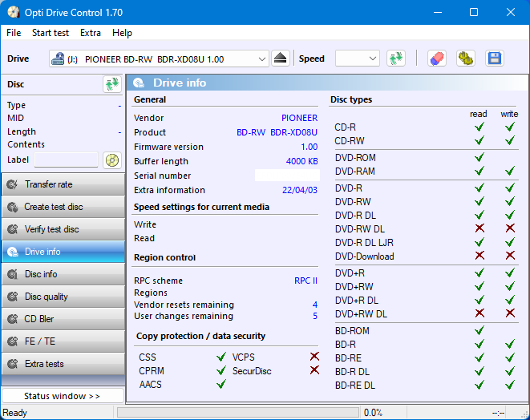Image resolution: width=530 pixels, height=420 pixels.
Task: Expand the Speed combo box
Action: tap(357, 59)
